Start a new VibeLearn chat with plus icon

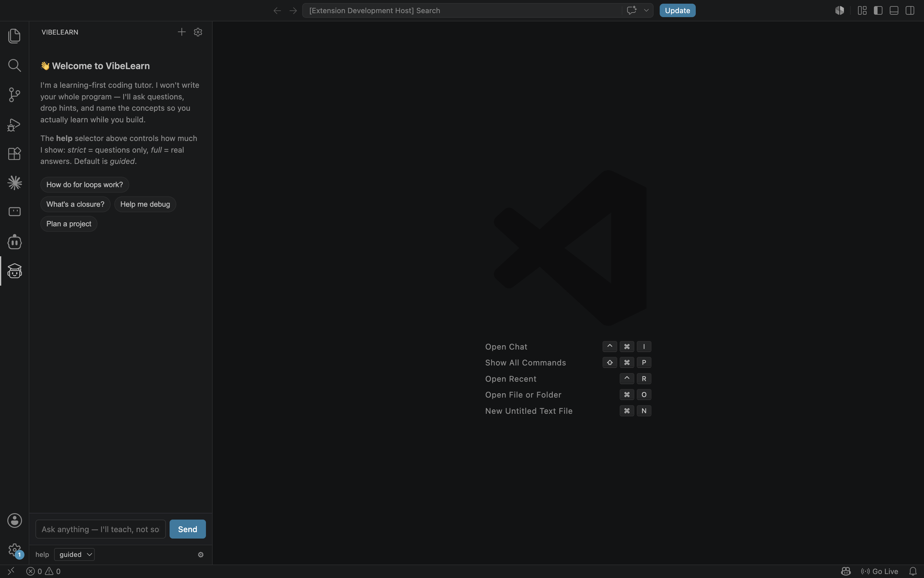(x=182, y=32)
